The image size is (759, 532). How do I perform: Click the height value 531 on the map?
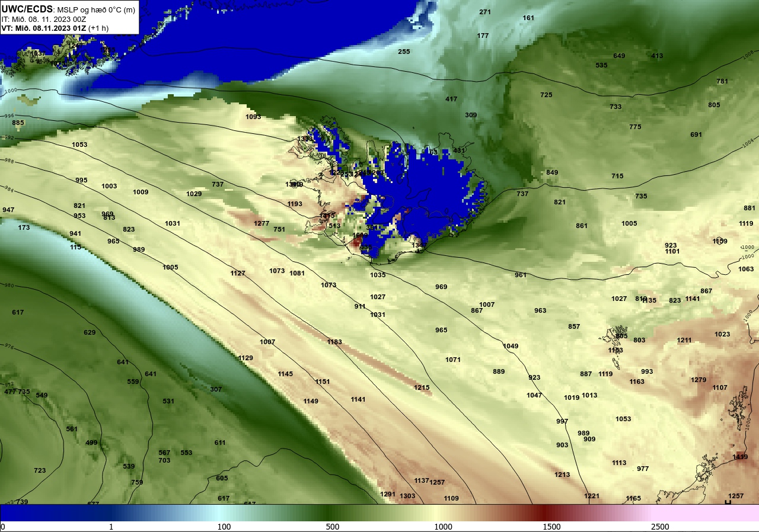coord(168,401)
